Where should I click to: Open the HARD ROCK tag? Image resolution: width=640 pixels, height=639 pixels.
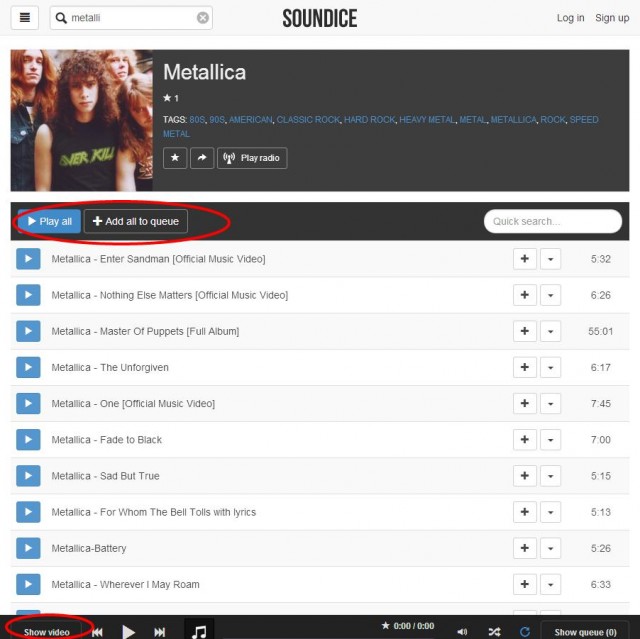369,120
